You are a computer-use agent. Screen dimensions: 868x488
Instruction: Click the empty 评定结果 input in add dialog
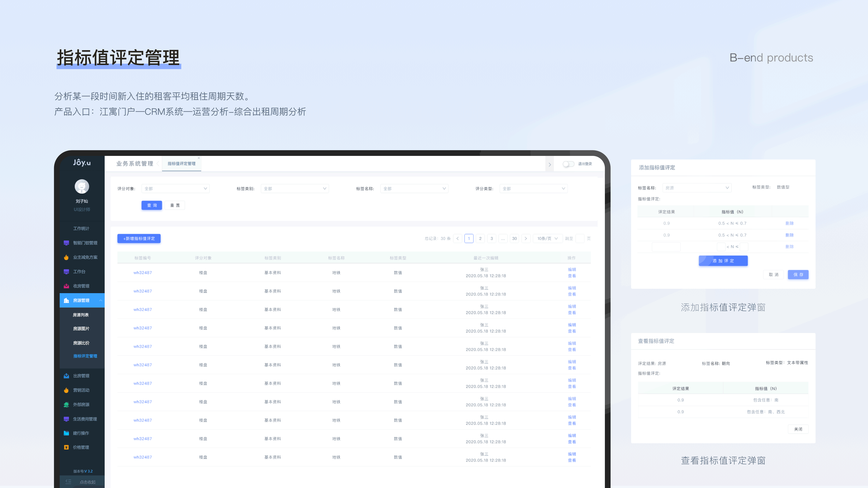[666, 247]
